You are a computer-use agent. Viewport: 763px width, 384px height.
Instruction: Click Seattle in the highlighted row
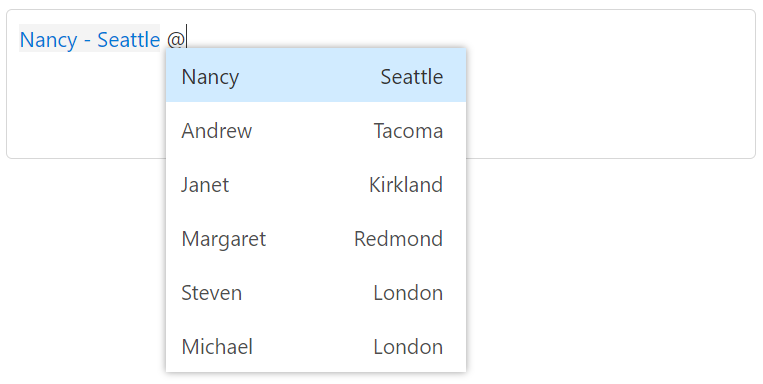pos(411,77)
